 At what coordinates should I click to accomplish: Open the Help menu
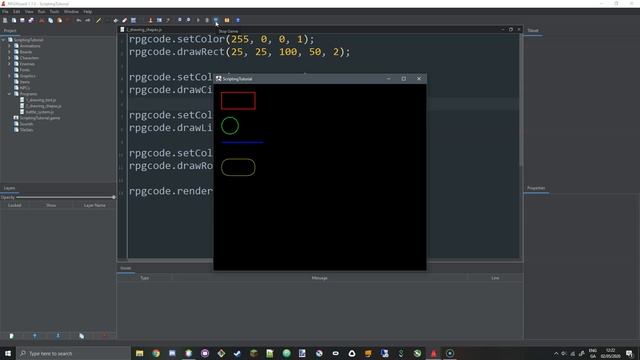(x=88, y=12)
